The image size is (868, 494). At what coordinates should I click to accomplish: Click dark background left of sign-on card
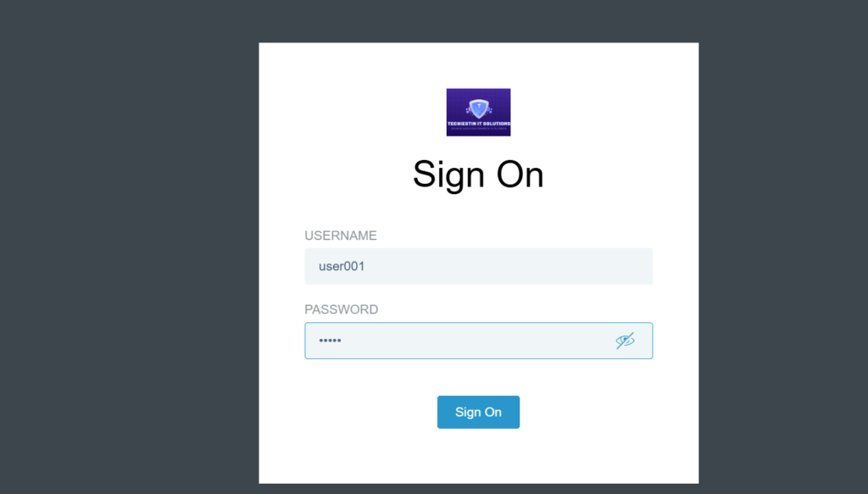129,247
